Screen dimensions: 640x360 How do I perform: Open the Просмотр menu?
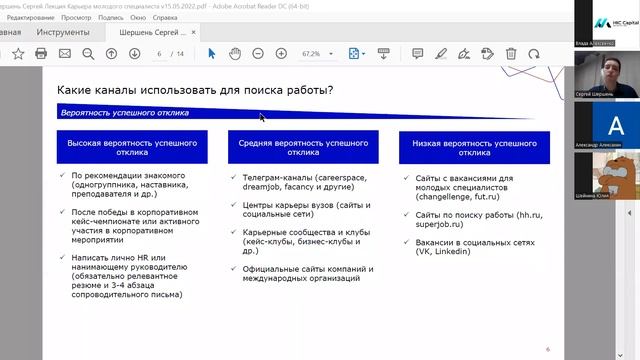[x=76, y=18]
